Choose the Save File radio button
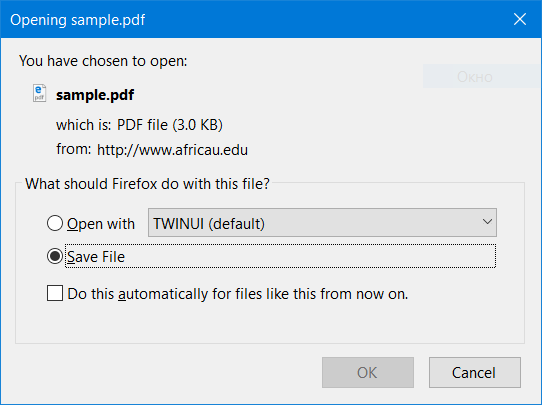Image resolution: width=542 pixels, height=405 pixels. pyautogui.click(x=55, y=256)
